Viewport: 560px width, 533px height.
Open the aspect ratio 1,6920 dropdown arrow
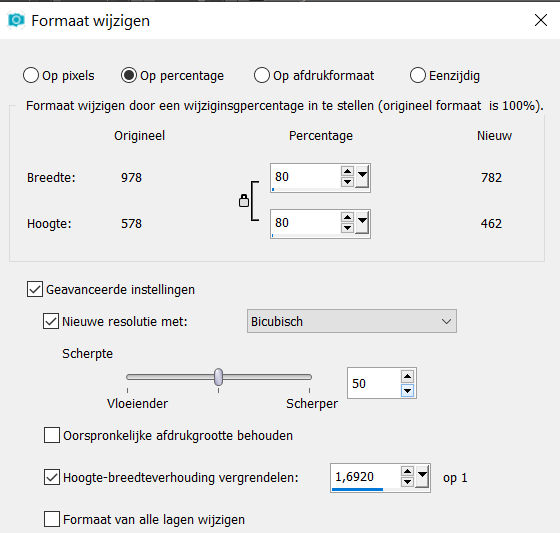422,477
